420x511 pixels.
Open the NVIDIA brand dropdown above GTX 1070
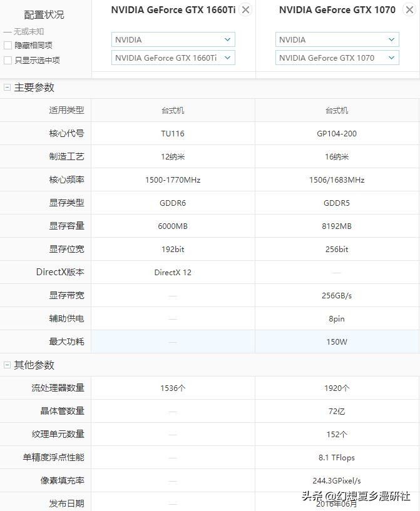(337, 40)
